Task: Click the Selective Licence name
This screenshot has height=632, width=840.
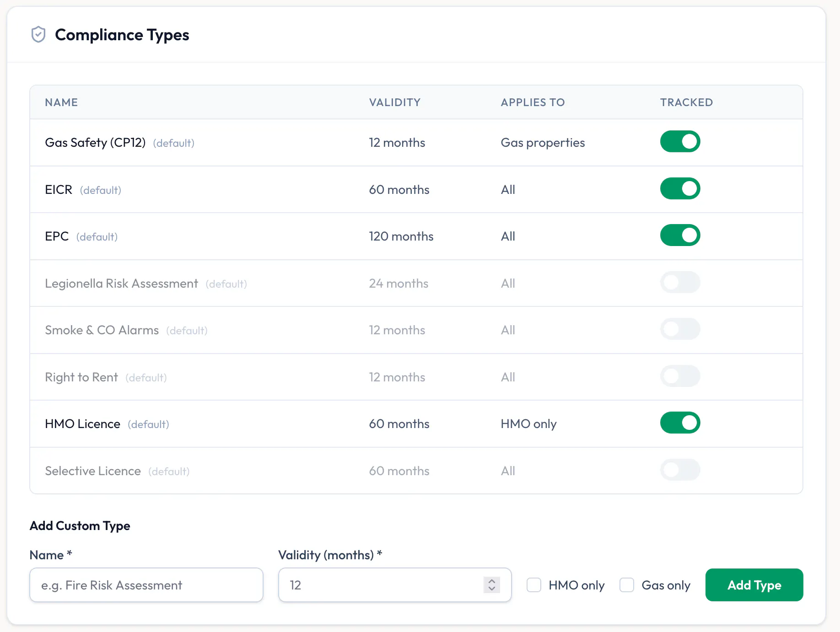Action: (93, 471)
